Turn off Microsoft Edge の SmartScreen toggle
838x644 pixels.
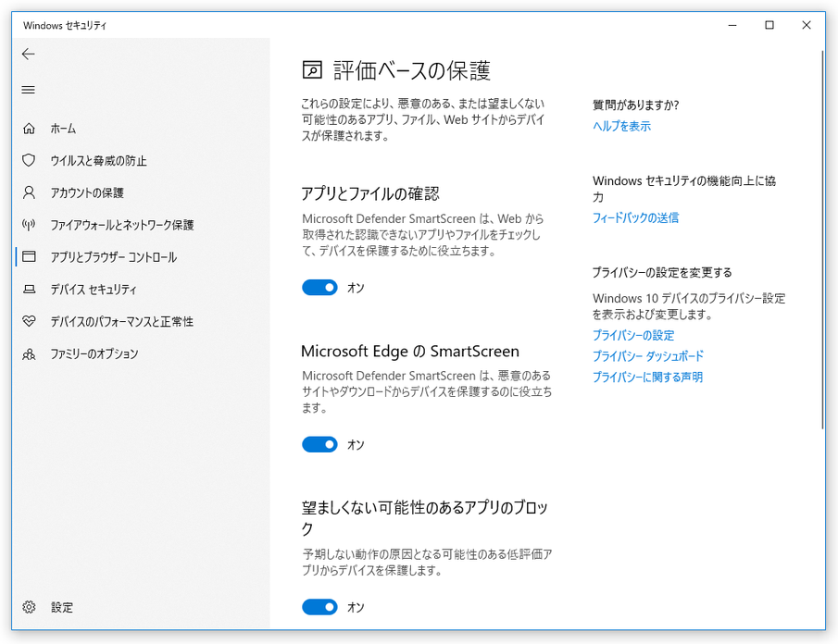coord(319,444)
